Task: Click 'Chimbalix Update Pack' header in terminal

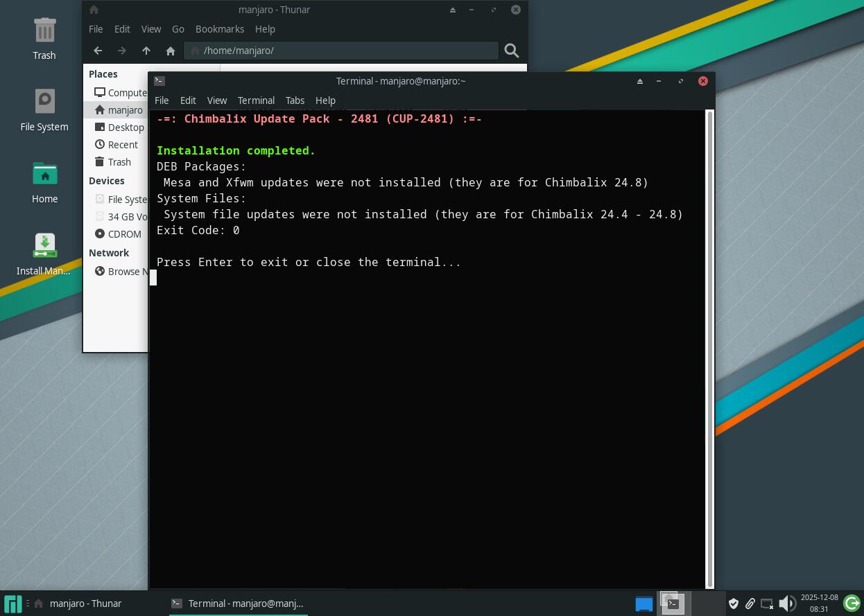Action: pos(319,118)
